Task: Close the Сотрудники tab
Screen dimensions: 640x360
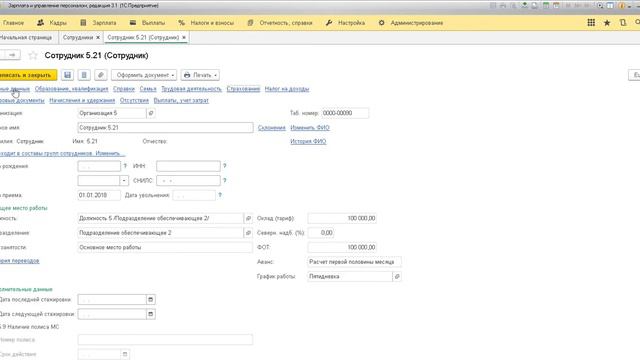Action: point(98,38)
